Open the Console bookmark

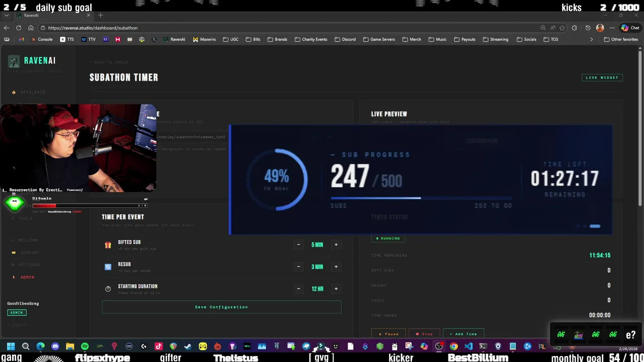[x=42, y=39]
